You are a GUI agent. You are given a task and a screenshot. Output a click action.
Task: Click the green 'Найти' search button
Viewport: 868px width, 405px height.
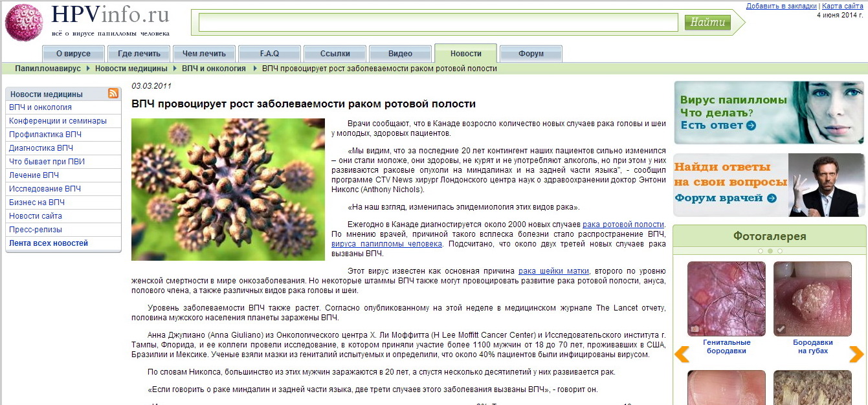click(707, 23)
